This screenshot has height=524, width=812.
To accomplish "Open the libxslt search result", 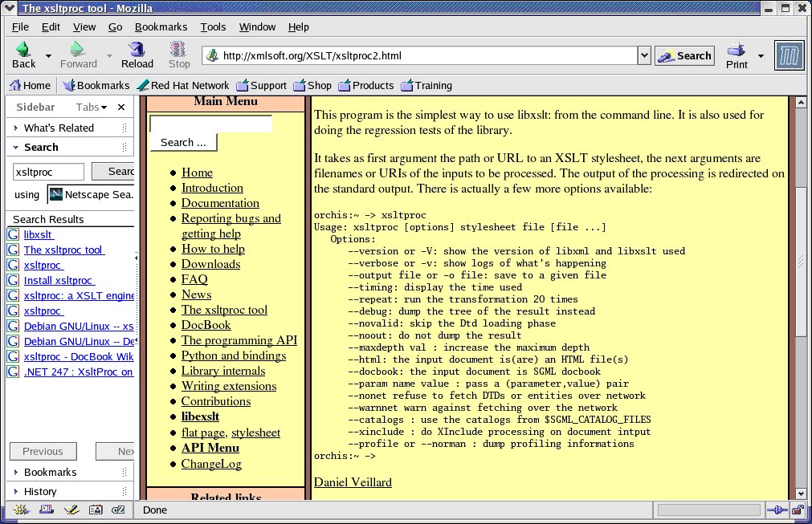I will coord(38,234).
